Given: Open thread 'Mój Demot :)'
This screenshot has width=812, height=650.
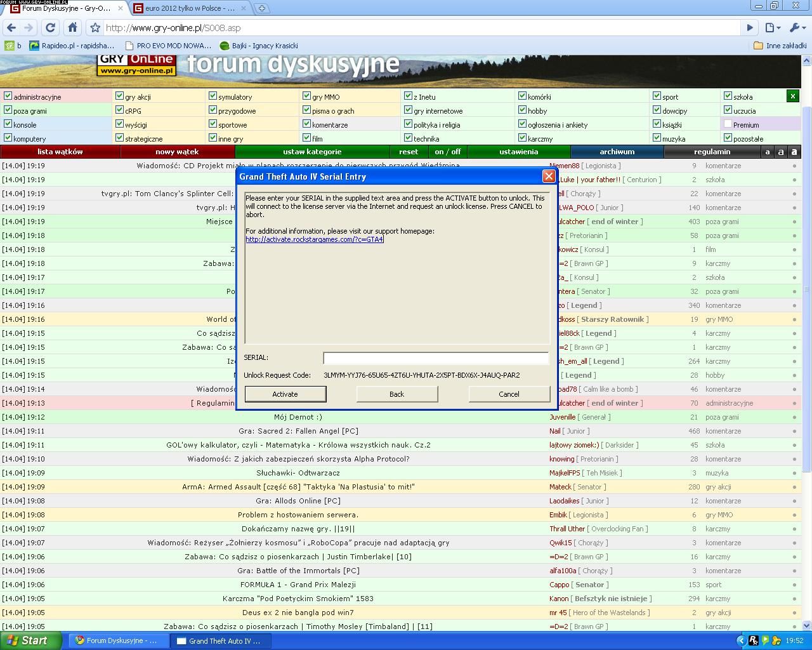Looking at the screenshot, I should click(x=298, y=417).
